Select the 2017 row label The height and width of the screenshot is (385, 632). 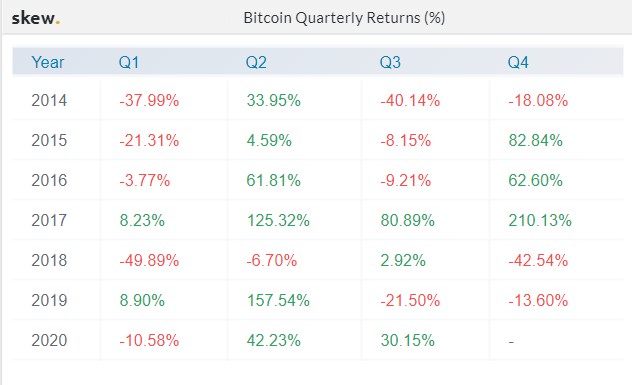click(49, 220)
